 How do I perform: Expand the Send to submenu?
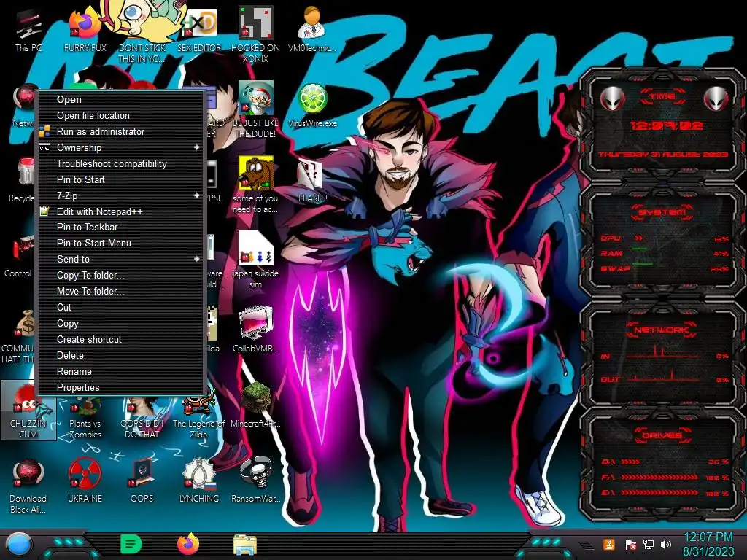pos(121,259)
